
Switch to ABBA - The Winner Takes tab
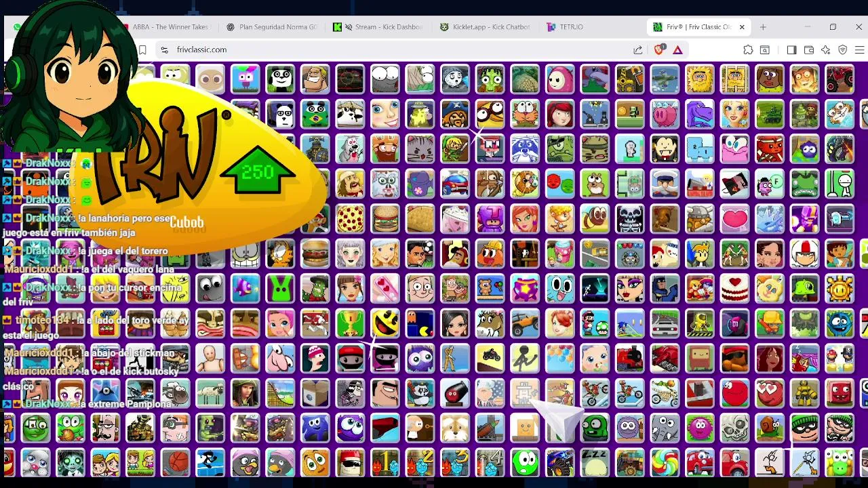coord(167,27)
